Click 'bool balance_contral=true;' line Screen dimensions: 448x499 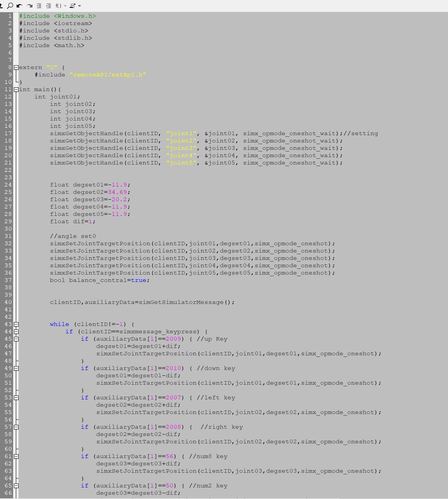coord(100,280)
